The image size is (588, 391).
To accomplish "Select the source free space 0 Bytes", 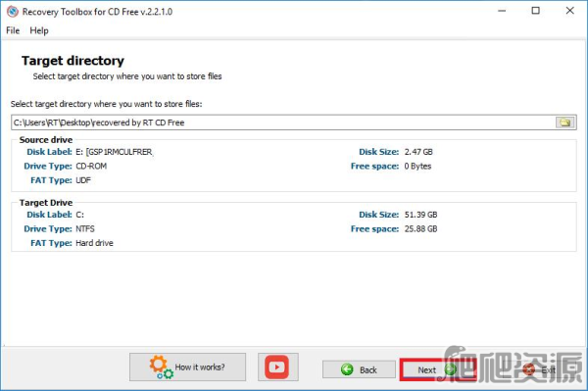I will pos(417,166).
